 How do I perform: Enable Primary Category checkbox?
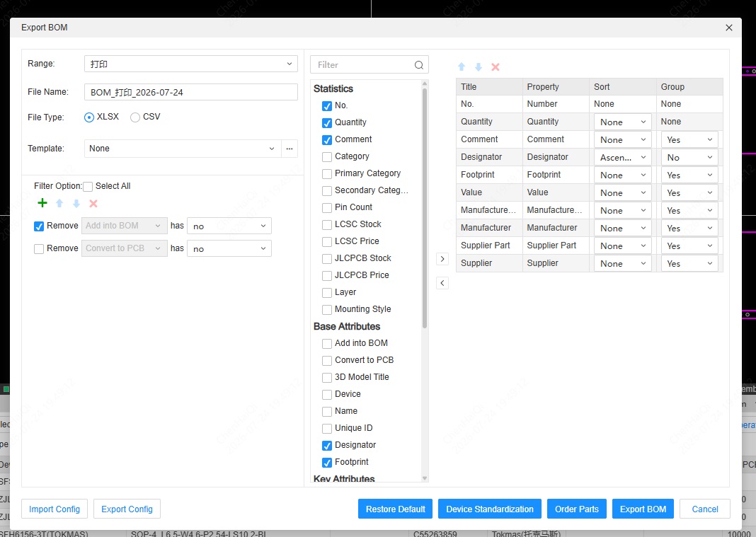tap(327, 173)
